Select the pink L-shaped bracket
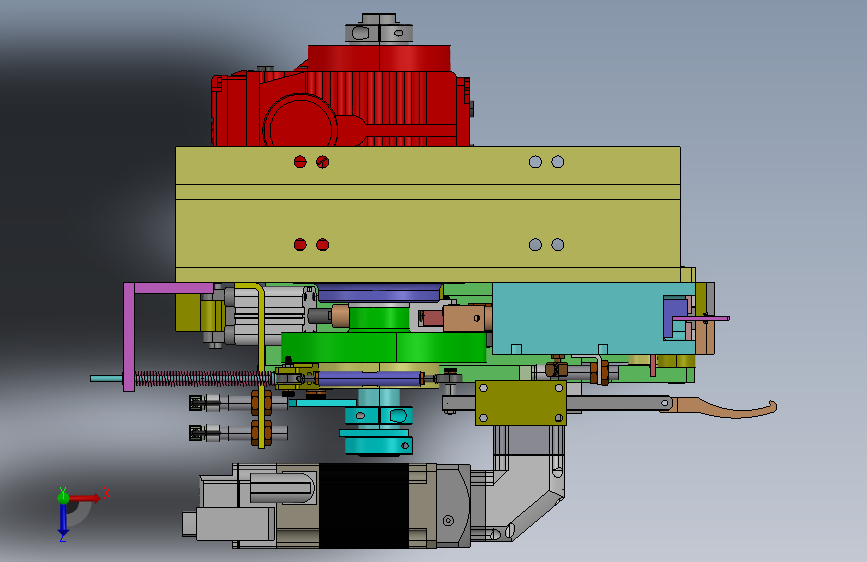This screenshot has height=562, width=867. pos(130,336)
